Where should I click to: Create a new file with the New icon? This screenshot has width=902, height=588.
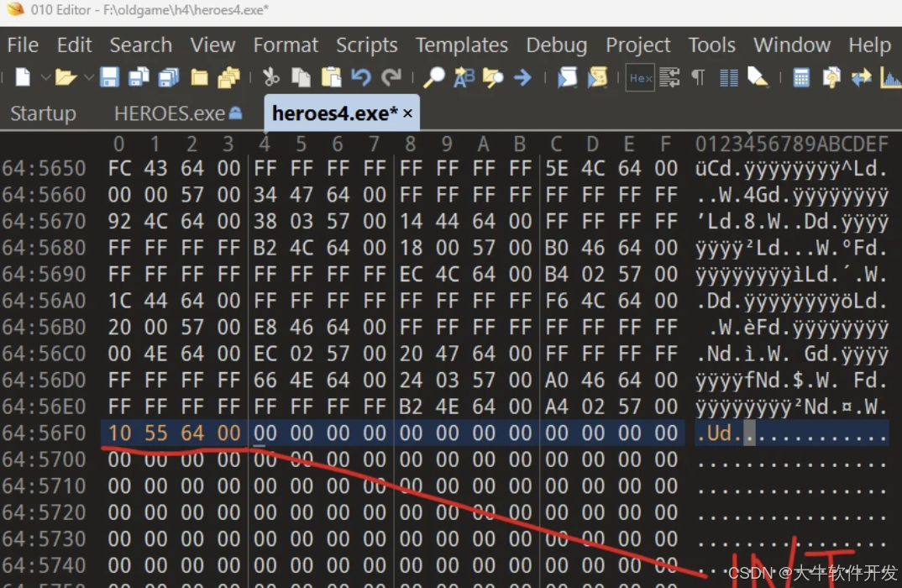click(x=22, y=76)
